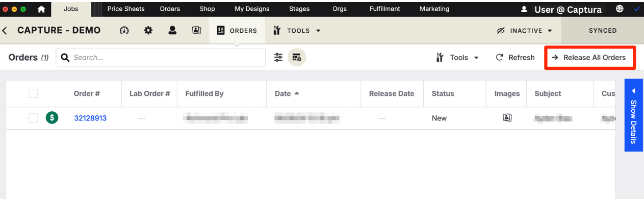The image size is (644, 199).
Task: Click the New status cell
Action: 439,118
